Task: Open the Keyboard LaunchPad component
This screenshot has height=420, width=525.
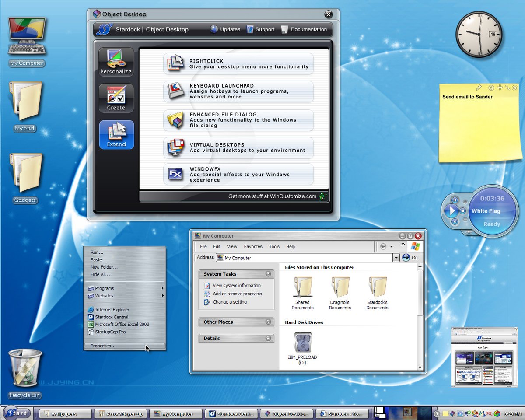Action: (238, 91)
